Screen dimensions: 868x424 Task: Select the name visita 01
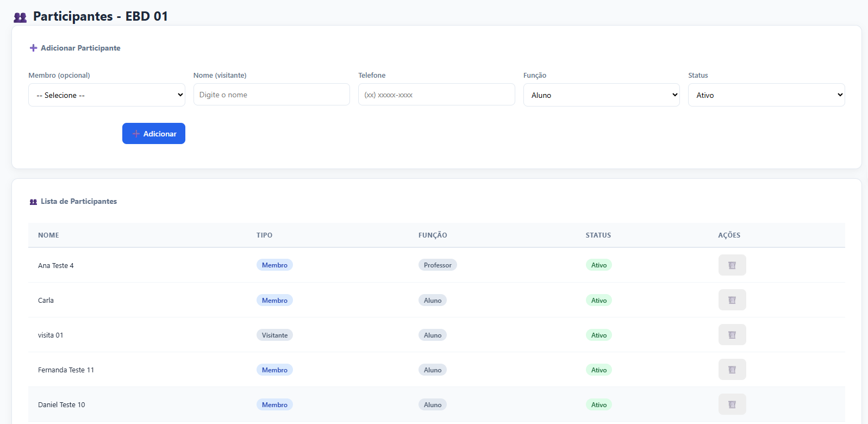(x=51, y=335)
